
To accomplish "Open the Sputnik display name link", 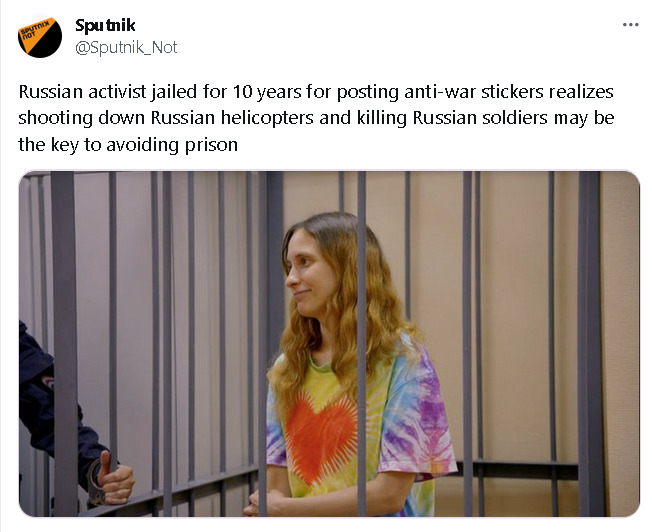I will [105, 25].
